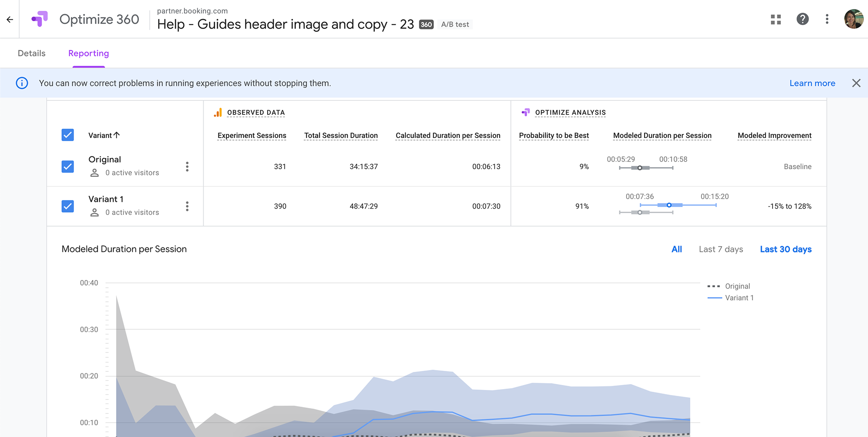Click the 91% probability value

pyautogui.click(x=582, y=206)
